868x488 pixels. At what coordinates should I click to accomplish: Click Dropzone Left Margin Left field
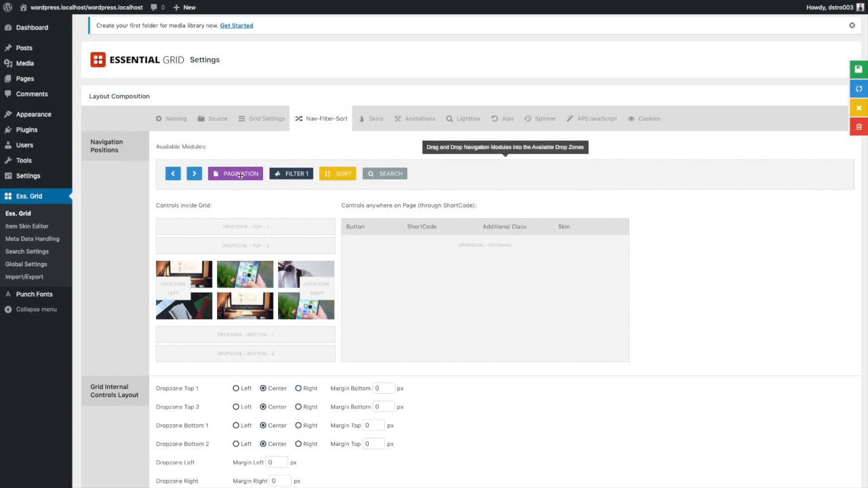tap(277, 462)
